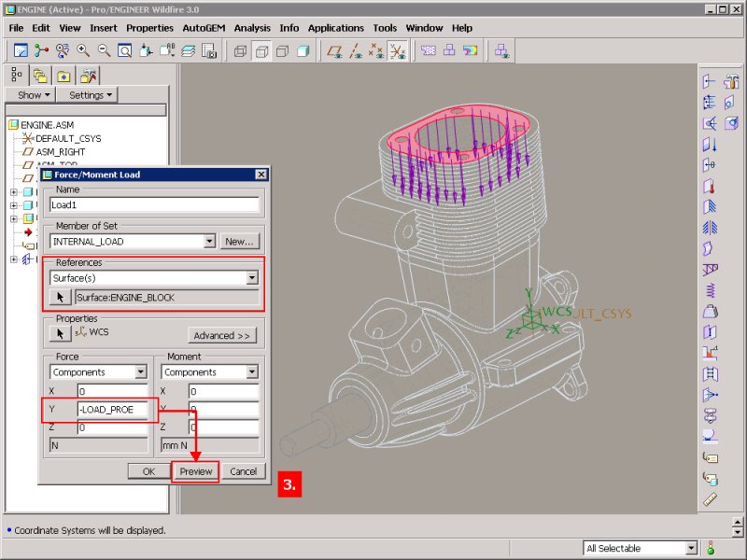
Task: Open the Settings dropdown in model tree
Action: click(x=89, y=95)
